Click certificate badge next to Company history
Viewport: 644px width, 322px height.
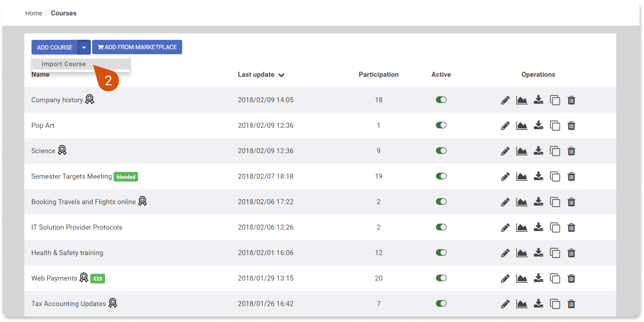[x=90, y=99]
